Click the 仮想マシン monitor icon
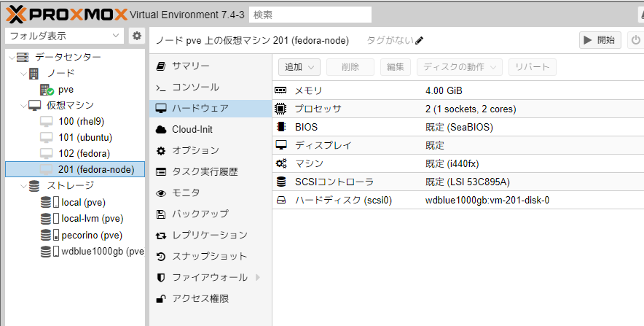 (x=34, y=105)
